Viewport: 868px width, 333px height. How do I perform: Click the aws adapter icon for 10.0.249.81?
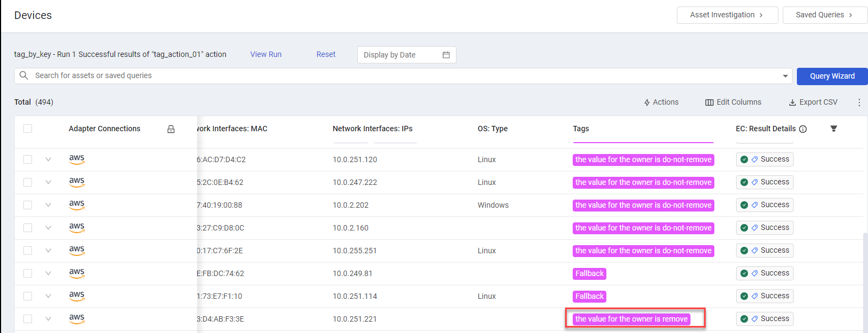point(77,273)
